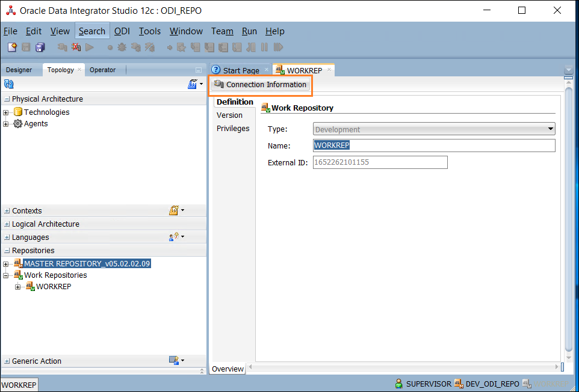This screenshot has width=579, height=392.
Task: Click the Technologies cylinder icon
Action: 17,112
